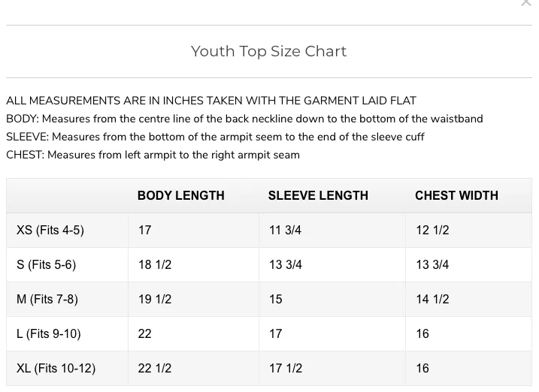Select the XS body length value 17

145,230
